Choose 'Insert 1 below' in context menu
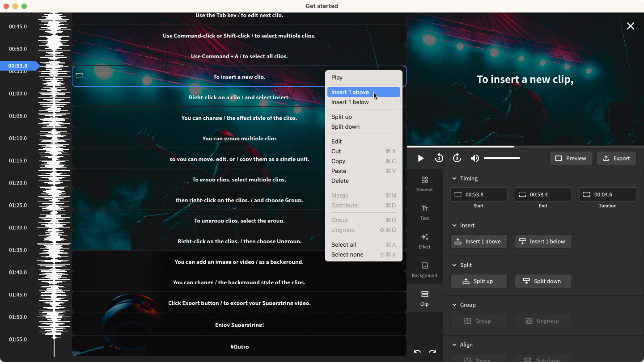The height and width of the screenshot is (362, 644). point(350,102)
